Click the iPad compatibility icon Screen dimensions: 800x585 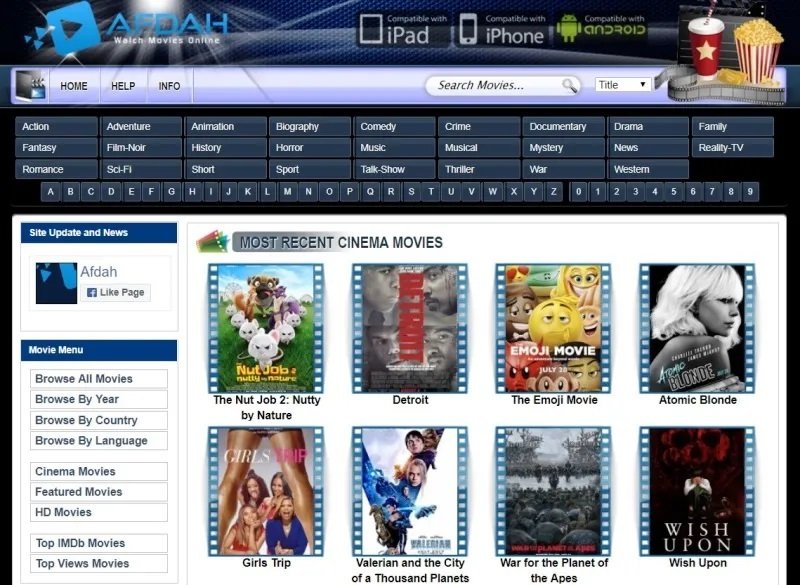point(371,29)
